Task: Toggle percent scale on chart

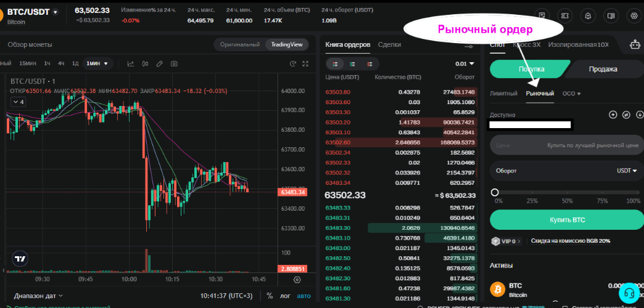Action: click(x=270, y=296)
